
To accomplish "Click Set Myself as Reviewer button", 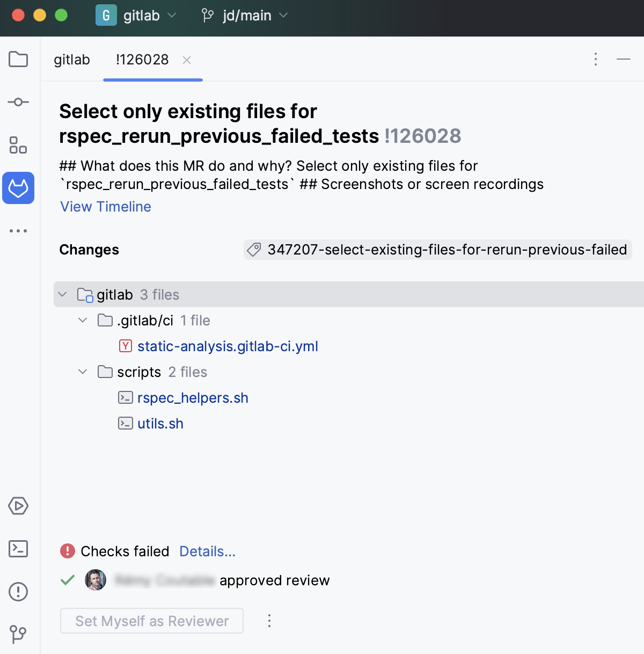I will (x=151, y=621).
